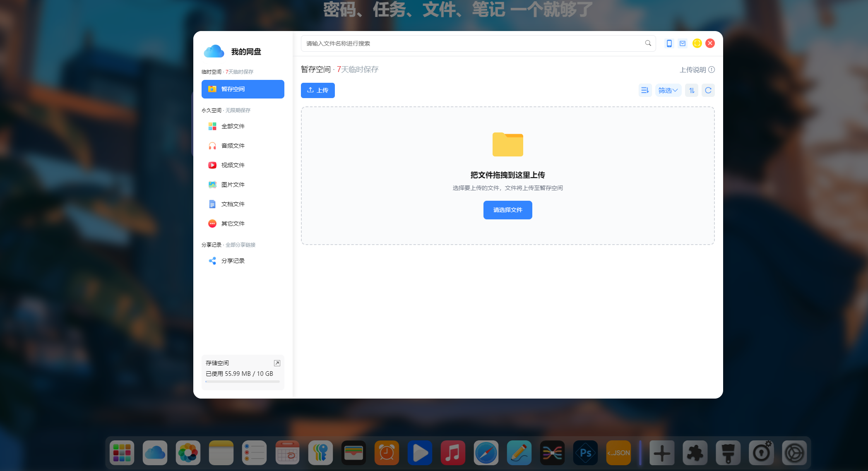Click the blue 上传 upload button
Viewport: 868px width, 471px height.
[x=317, y=90]
